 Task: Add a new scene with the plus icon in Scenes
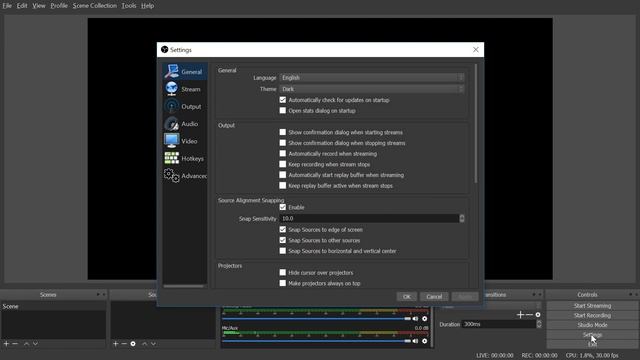coord(6,344)
